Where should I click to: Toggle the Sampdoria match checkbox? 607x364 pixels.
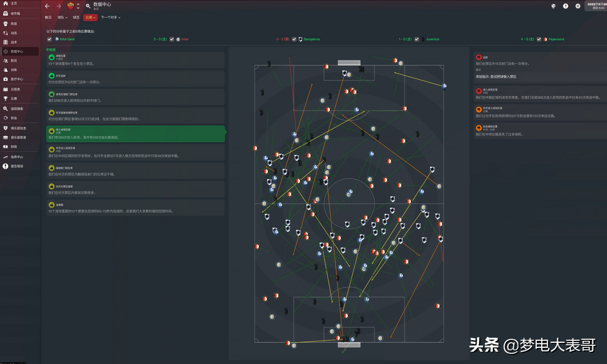pos(294,39)
